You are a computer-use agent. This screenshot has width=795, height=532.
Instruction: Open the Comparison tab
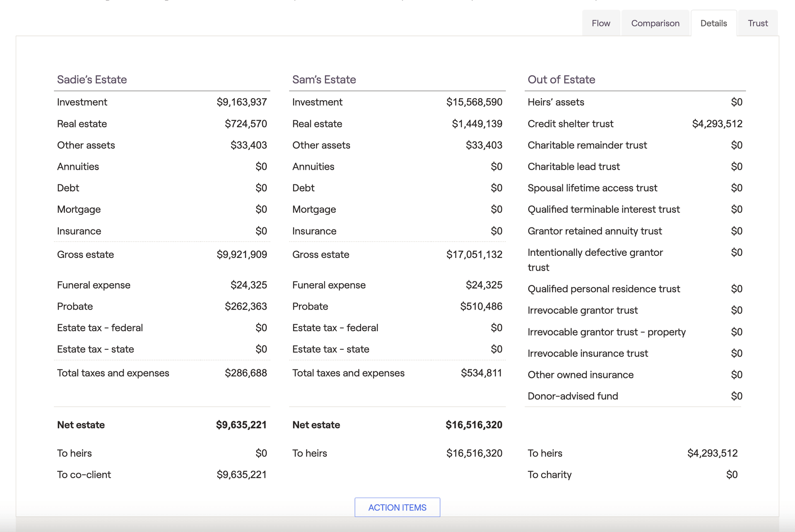click(x=655, y=23)
